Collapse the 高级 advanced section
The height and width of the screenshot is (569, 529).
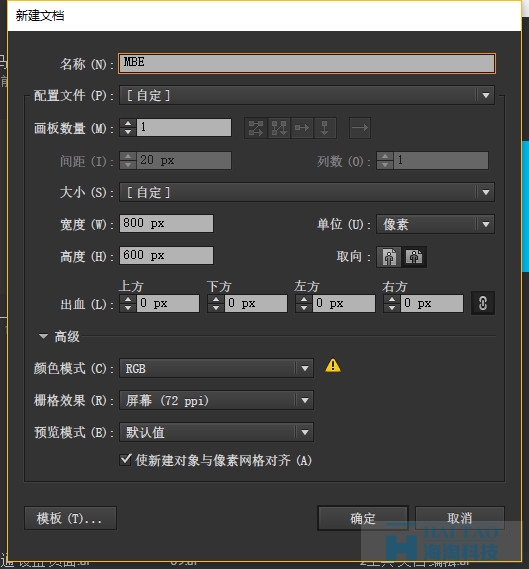coord(44,336)
